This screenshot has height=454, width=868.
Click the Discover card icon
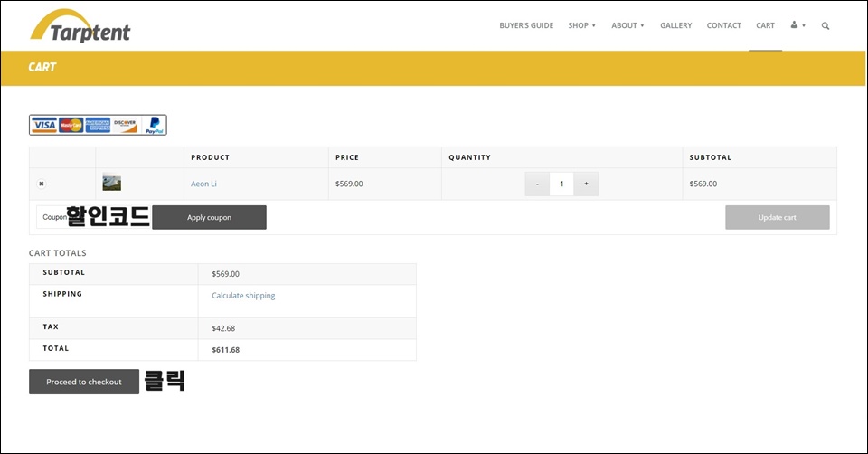point(125,125)
